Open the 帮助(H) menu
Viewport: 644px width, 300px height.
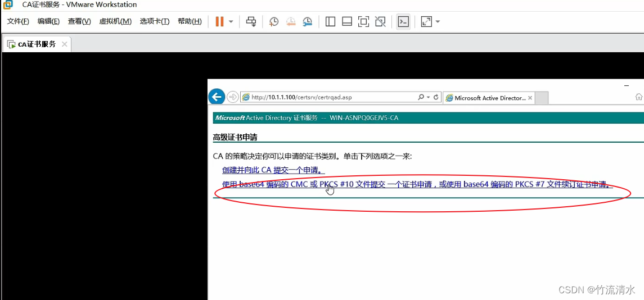point(190,21)
